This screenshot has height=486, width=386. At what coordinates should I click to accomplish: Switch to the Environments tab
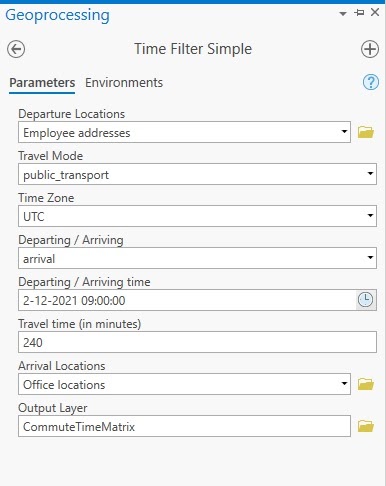[x=124, y=83]
